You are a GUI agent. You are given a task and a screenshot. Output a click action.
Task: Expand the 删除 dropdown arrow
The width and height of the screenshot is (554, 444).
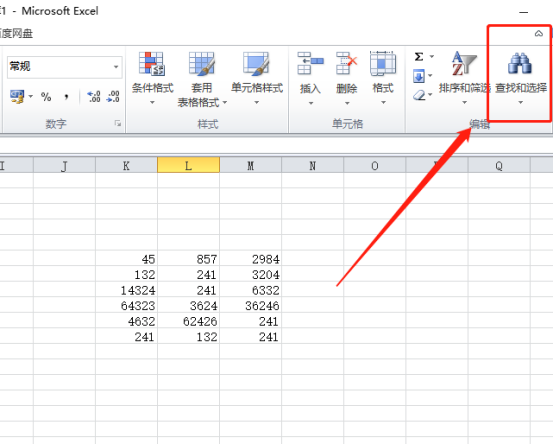tap(347, 103)
